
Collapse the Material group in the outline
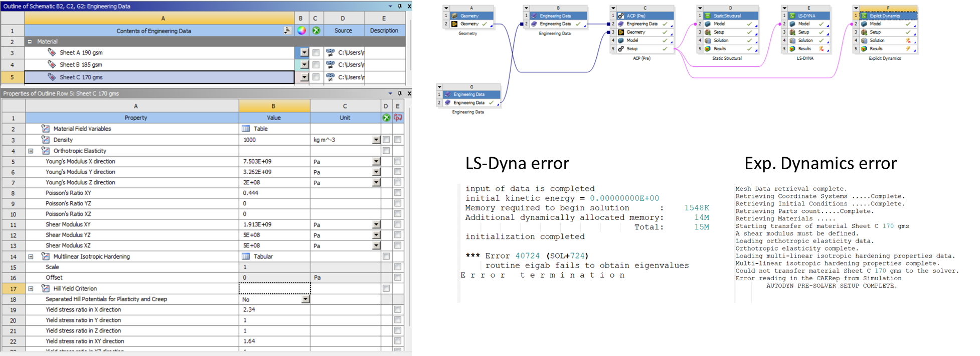[x=29, y=42]
